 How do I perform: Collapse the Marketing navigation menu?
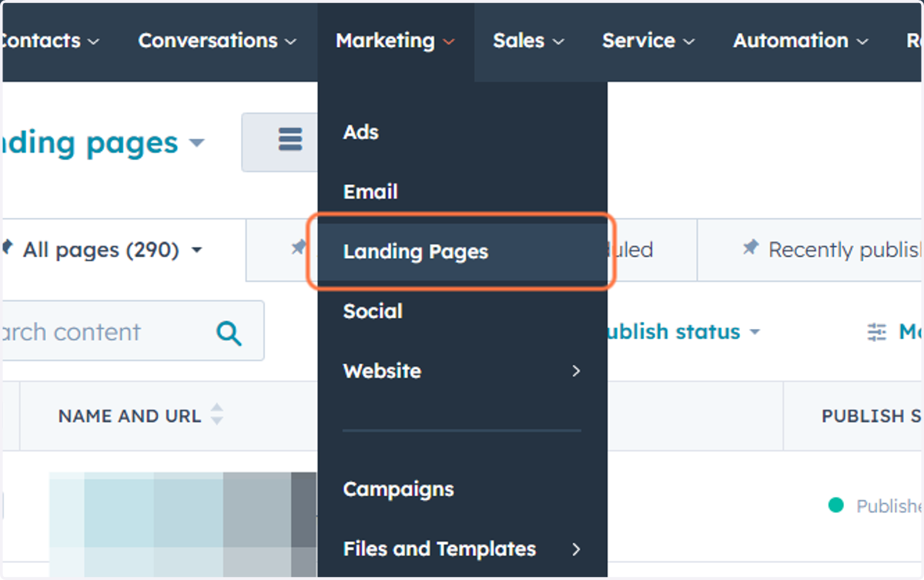[x=395, y=41]
